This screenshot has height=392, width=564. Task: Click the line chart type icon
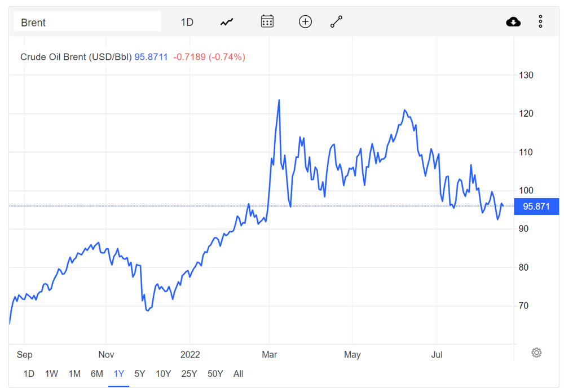227,23
